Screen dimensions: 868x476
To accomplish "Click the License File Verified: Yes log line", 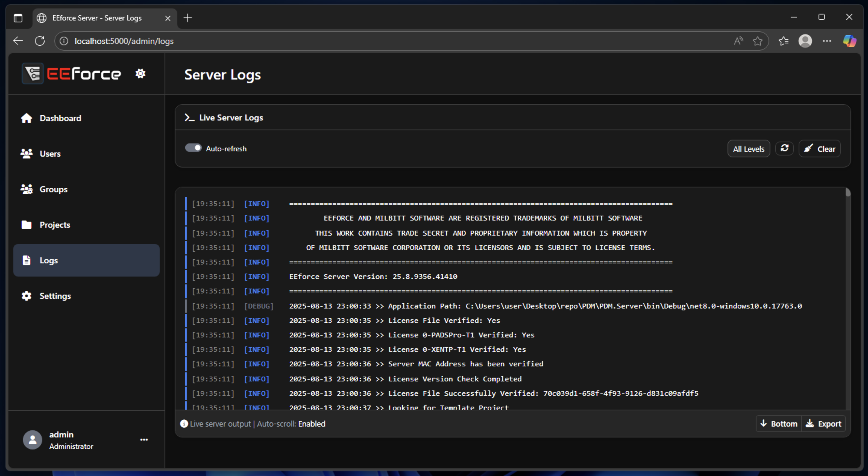I will pos(395,320).
